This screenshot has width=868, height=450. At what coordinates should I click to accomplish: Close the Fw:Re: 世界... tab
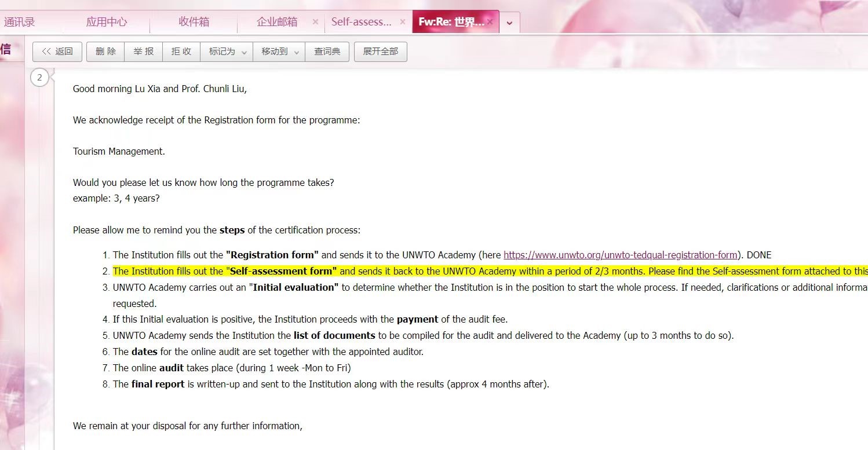490,21
